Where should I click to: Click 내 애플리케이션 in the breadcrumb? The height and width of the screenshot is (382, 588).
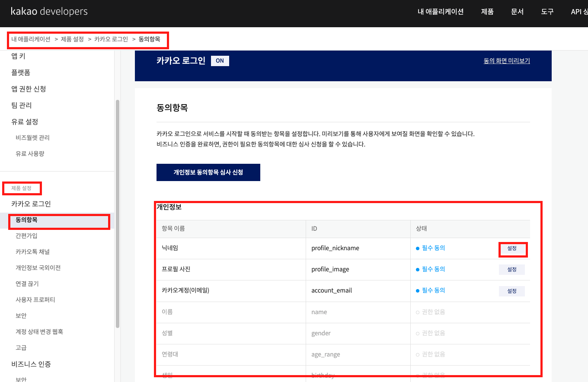pyautogui.click(x=31, y=39)
